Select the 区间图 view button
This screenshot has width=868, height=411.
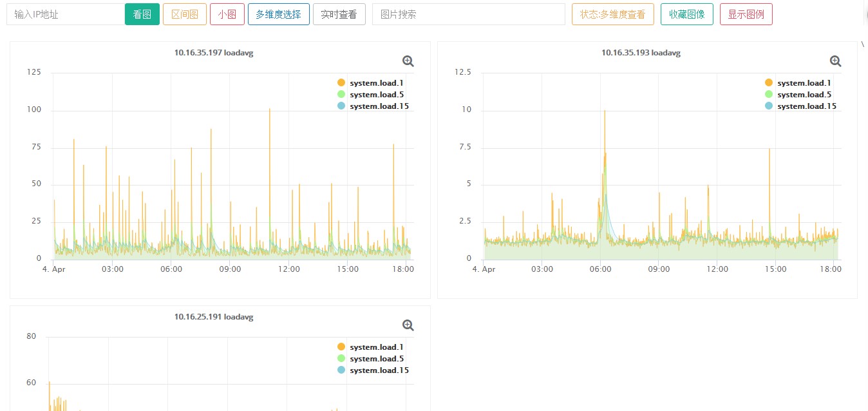tap(185, 14)
